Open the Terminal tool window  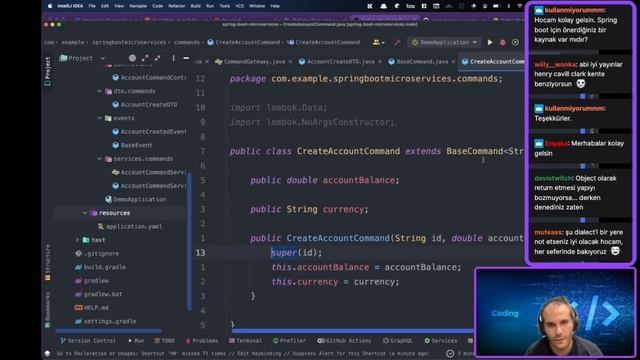(x=245, y=340)
